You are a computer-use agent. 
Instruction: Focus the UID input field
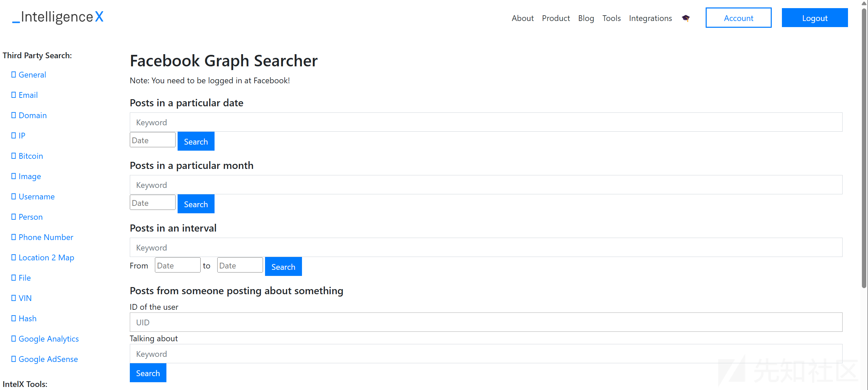click(486, 322)
